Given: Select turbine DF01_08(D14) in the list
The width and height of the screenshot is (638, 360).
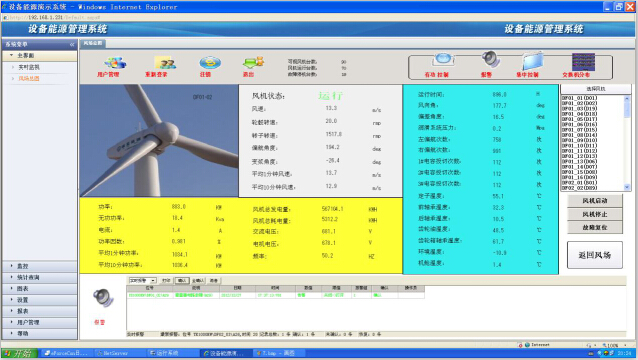Looking at the screenshot, I should tap(579, 135).
